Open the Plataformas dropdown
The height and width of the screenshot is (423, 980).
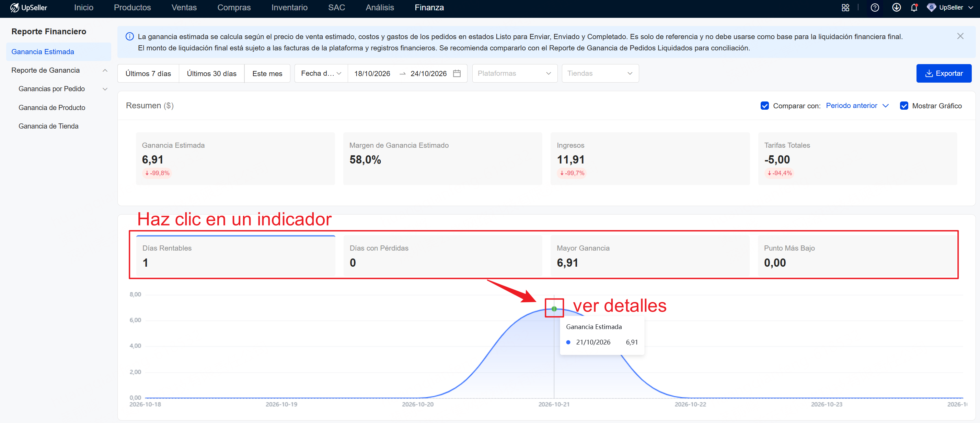pos(514,73)
